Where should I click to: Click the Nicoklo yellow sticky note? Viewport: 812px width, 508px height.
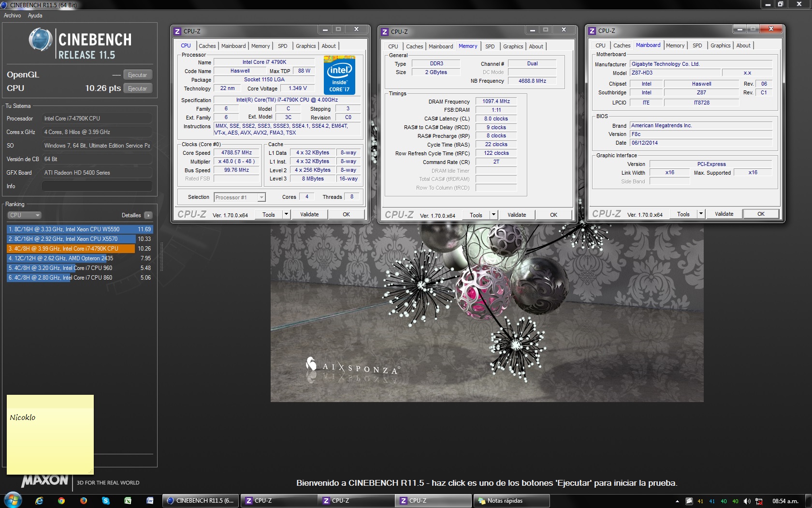tap(50, 434)
